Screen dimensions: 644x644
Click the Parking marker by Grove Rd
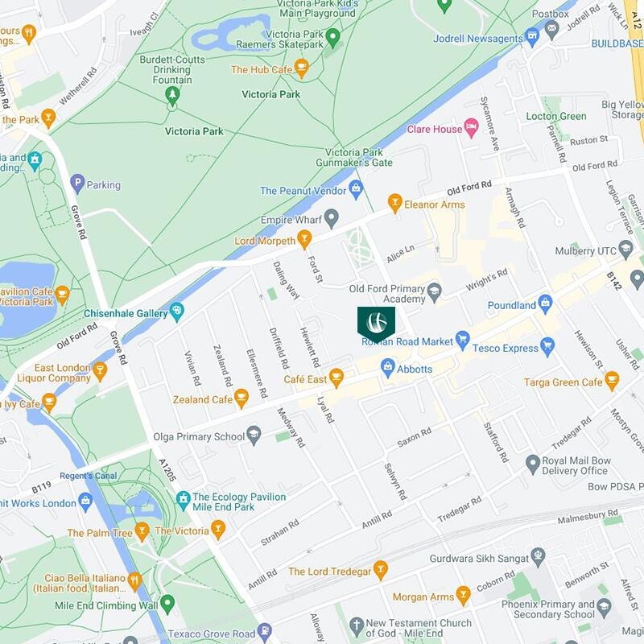(77, 184)
